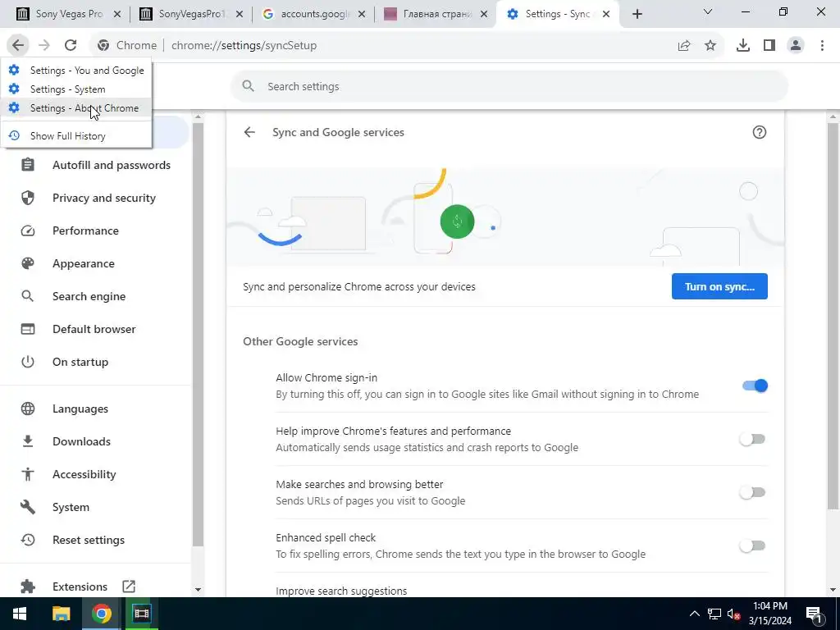Show hidden tray icons chevron
This screenshot has width=840, height=630.
coord(694,614)
